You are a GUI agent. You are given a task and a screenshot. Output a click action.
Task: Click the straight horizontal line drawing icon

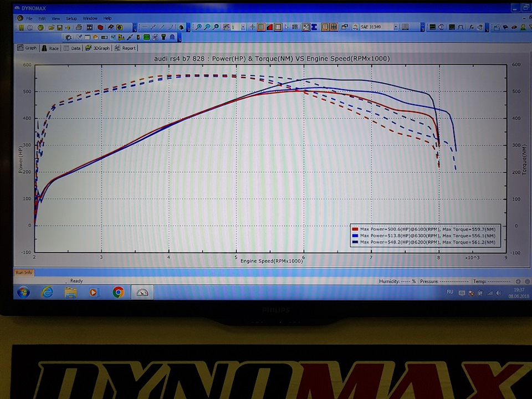[x=145, y=27]
